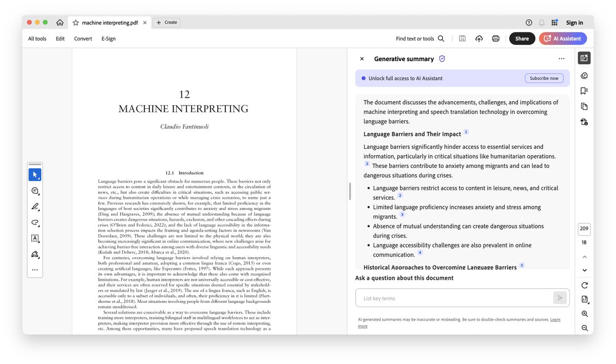Image resolution: width=616 pixels, height=364 pixels.
Task: Click citation 3 after 'migrants.'
Action: pyautogui.click(x=402, y=215)
